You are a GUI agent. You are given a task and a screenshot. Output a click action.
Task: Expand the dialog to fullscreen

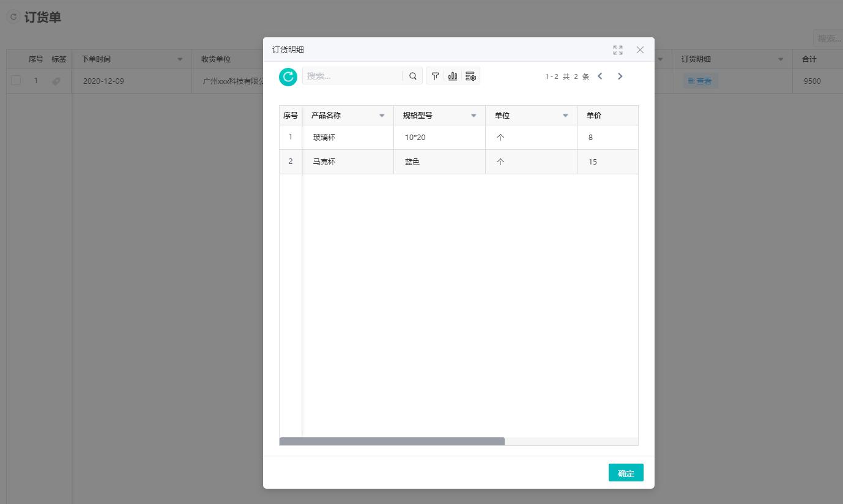tap(618, 50)
